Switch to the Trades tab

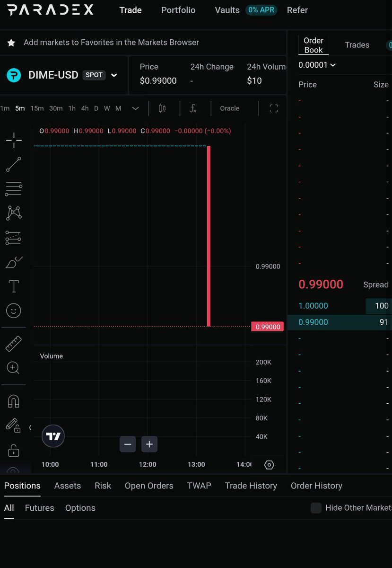coord(357,45)
